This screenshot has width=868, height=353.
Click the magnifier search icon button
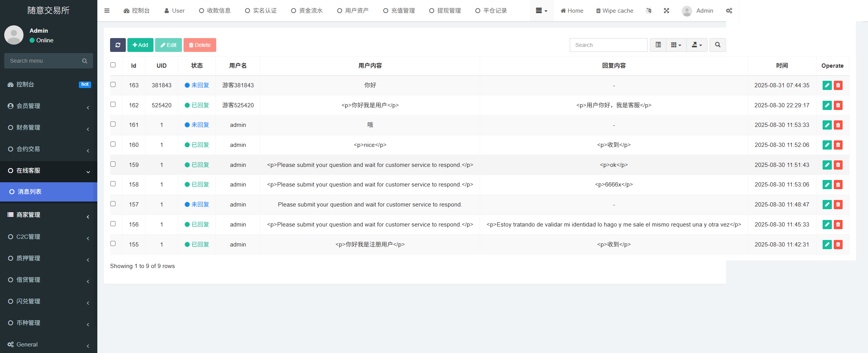tap(718, 45)
